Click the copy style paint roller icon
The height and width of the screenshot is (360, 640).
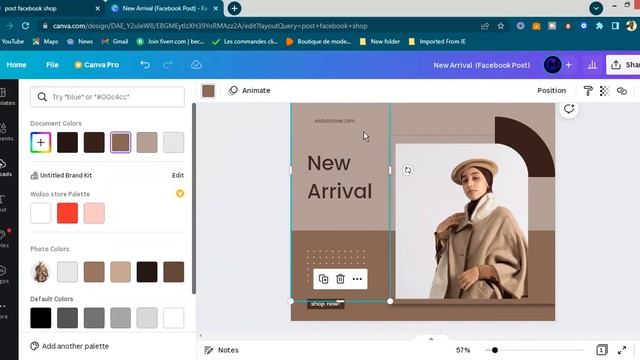[588, 91]
